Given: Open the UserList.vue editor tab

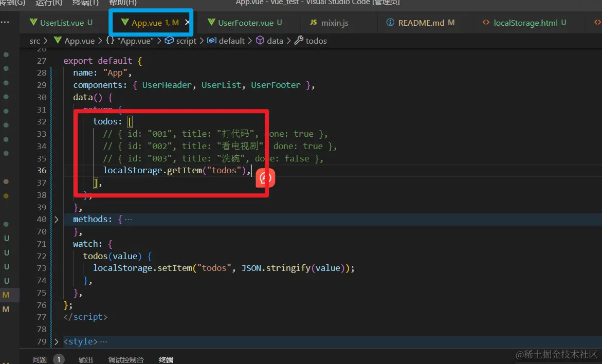Looking at the screenshot, I should (x=61, y=23).
